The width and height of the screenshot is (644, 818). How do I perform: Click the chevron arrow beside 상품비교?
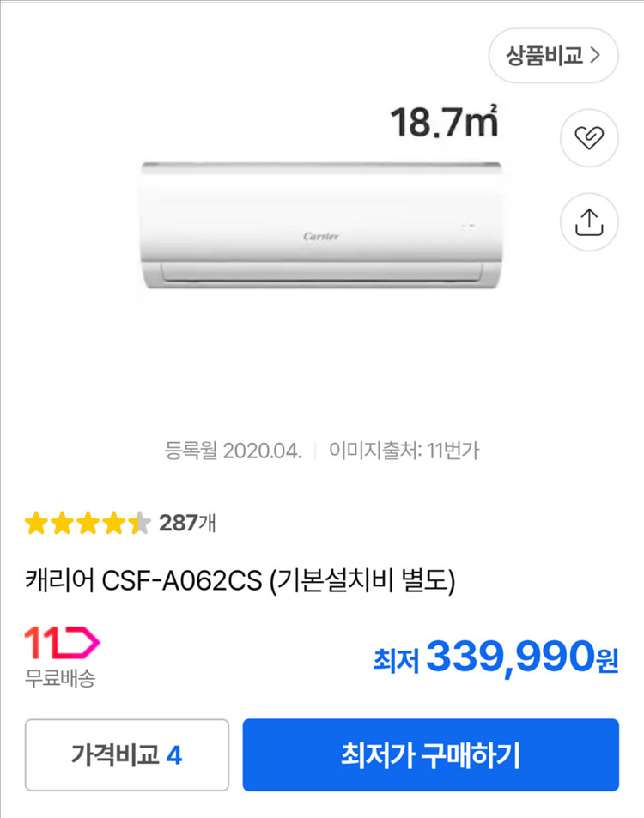tap(597, 56)
